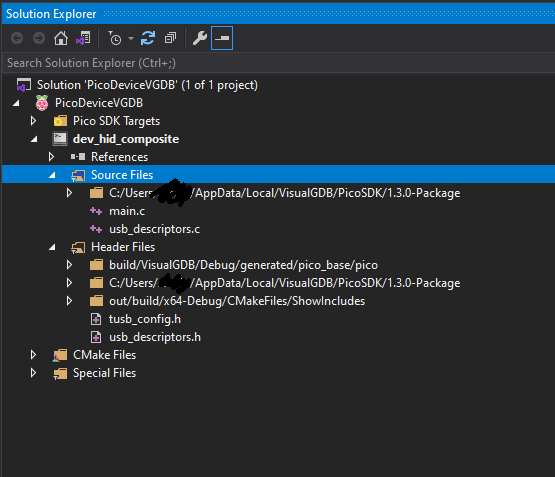Click the main.c file icon

click(96, 211)
